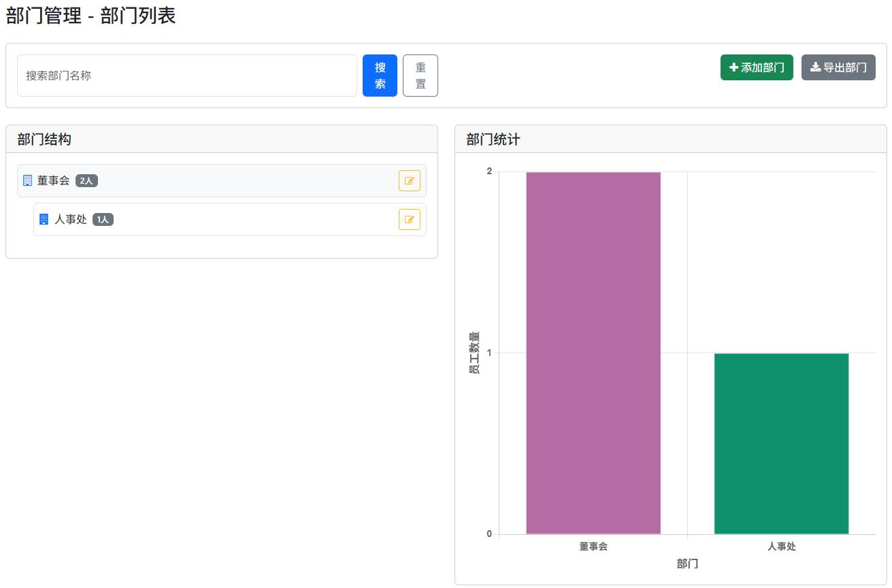892x588 pixels.
Task: Click the download icon on 导出部门
Action: (x=815, y=68)
